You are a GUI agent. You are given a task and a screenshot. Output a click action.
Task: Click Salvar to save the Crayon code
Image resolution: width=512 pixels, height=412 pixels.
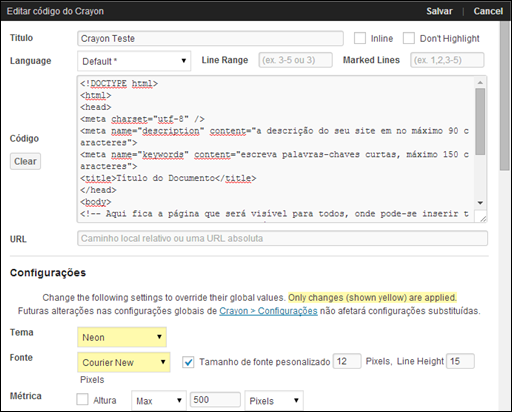[439, 11]
